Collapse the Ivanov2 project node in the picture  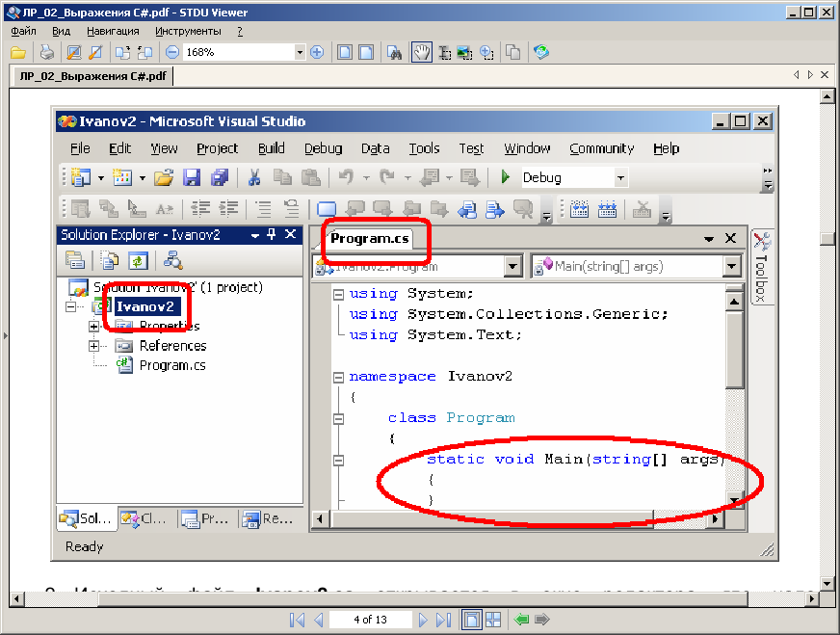[70, 307]
